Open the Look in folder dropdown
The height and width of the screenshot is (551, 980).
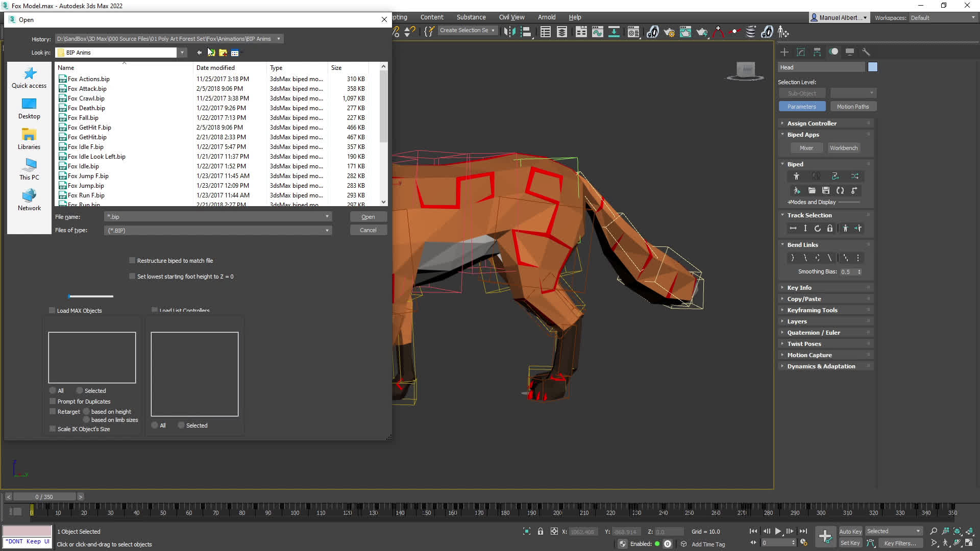(x=182, y=53)
